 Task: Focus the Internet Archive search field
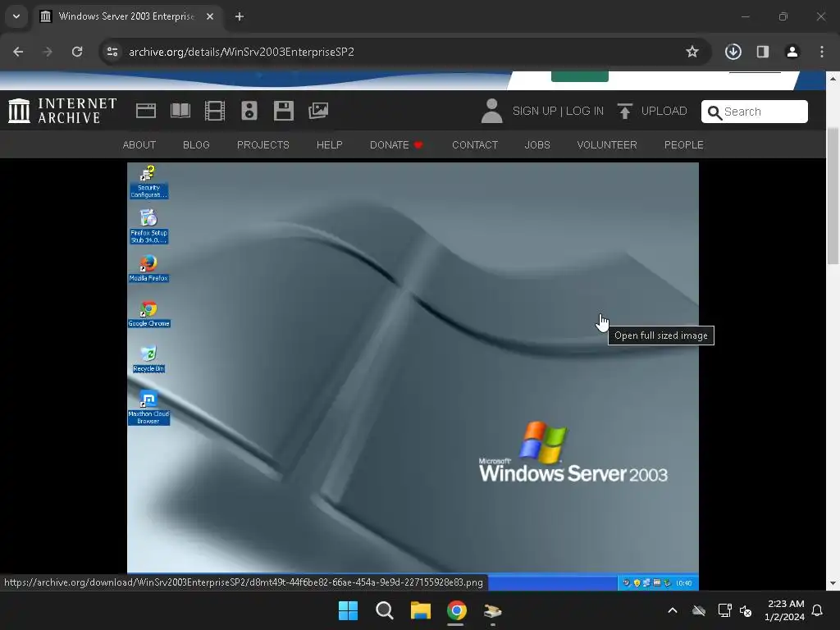pos(755,112)
